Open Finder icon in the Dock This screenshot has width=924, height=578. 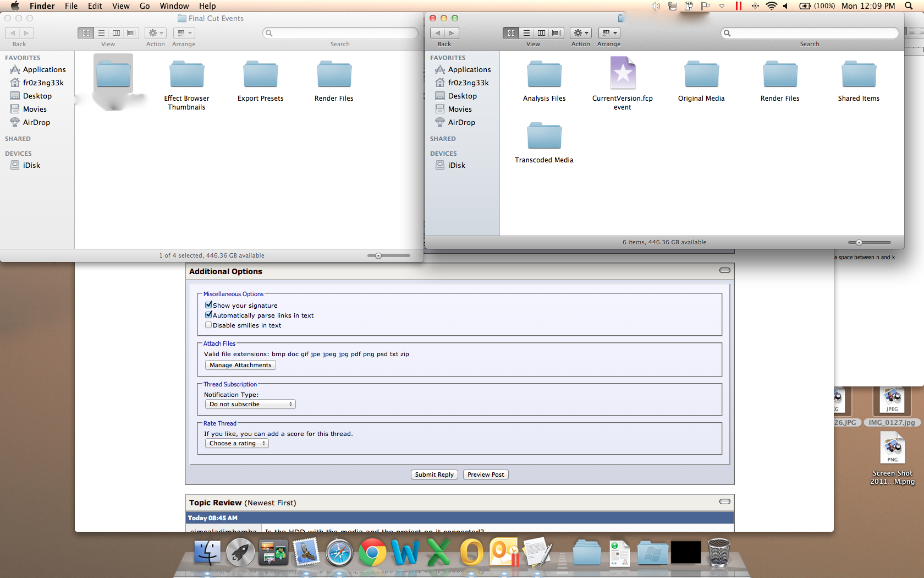coord(207,553)
